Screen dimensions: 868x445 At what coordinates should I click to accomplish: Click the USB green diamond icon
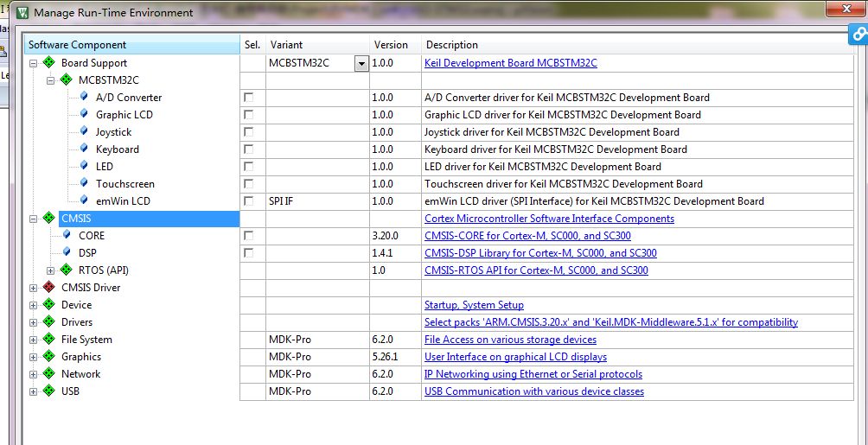point(48,391)
